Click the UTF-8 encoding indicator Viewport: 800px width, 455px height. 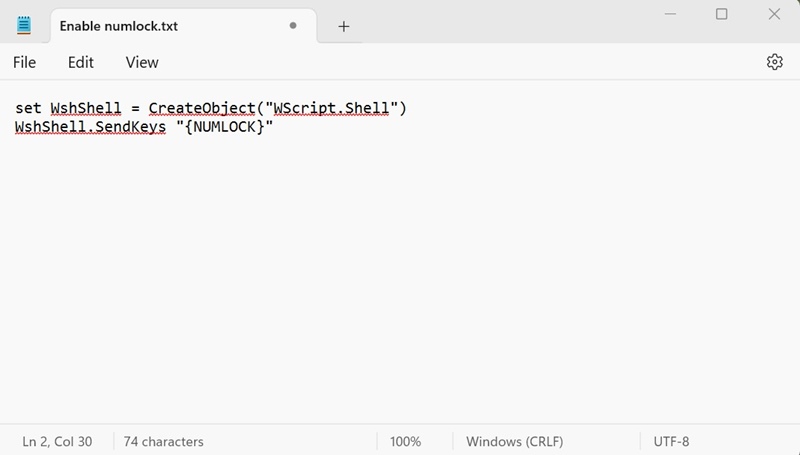pyautogui.click(x=671, y=441)
